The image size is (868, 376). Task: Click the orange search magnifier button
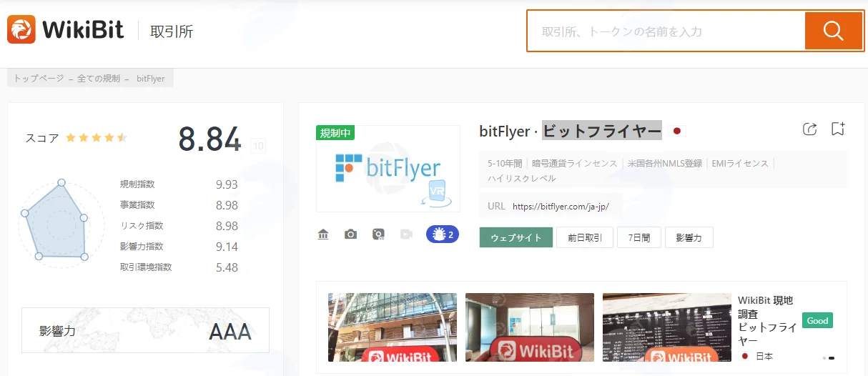(x=834, y=31)
